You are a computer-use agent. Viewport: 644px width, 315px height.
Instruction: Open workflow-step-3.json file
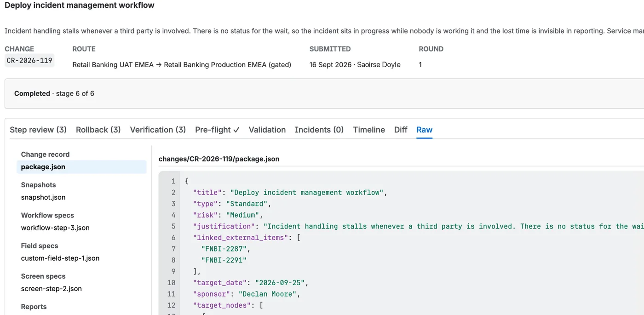(x=55, y=228)
